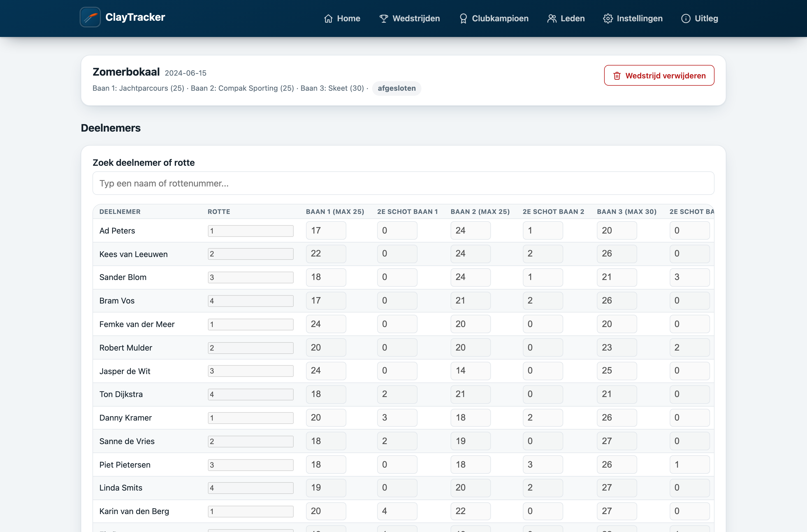Click the Baan 2 (max 25) column header

tap(480, 212)
